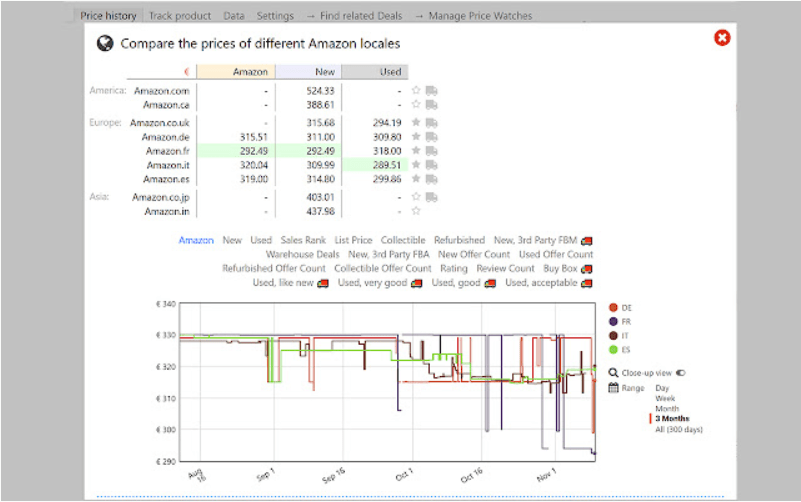
Task: Select All (300 days) range
Action: [679, 429]
